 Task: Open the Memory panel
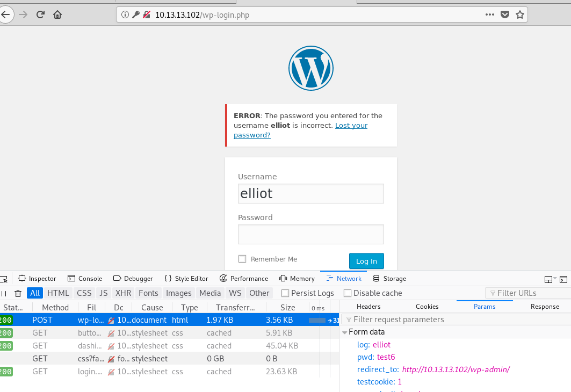click(x=297, y=279)
